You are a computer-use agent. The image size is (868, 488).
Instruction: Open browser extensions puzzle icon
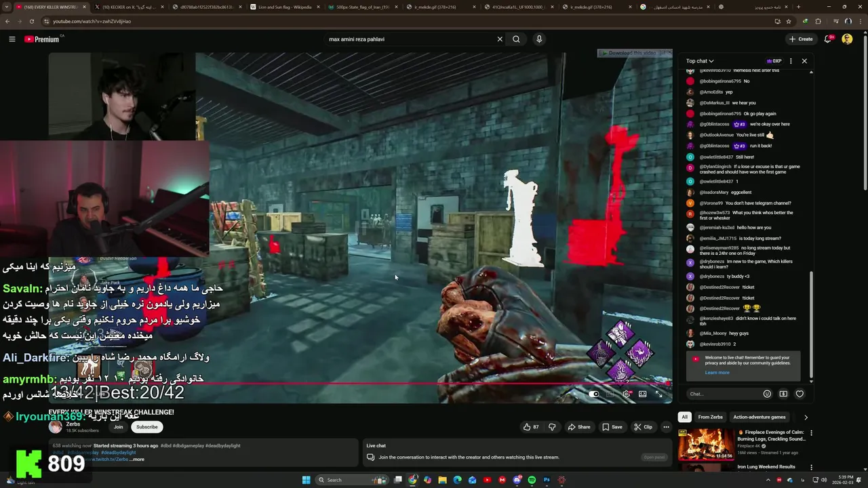coord(818,21)
